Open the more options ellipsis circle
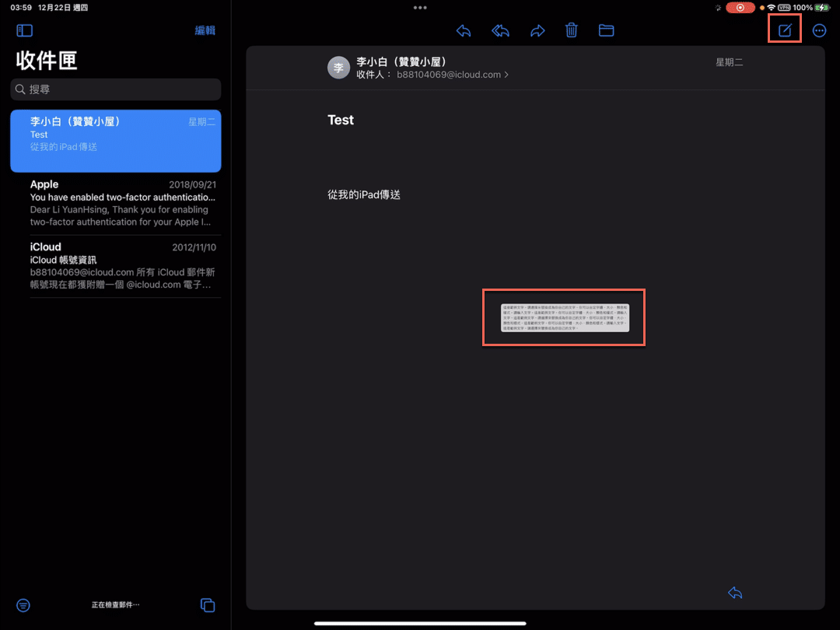840x630 pixels. [x=819, y=30]
